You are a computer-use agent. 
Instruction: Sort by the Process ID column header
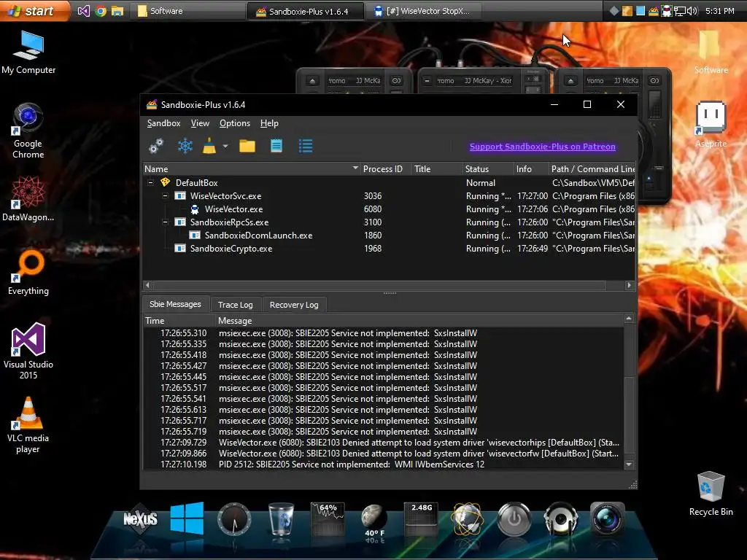click(x=385, y=169)
